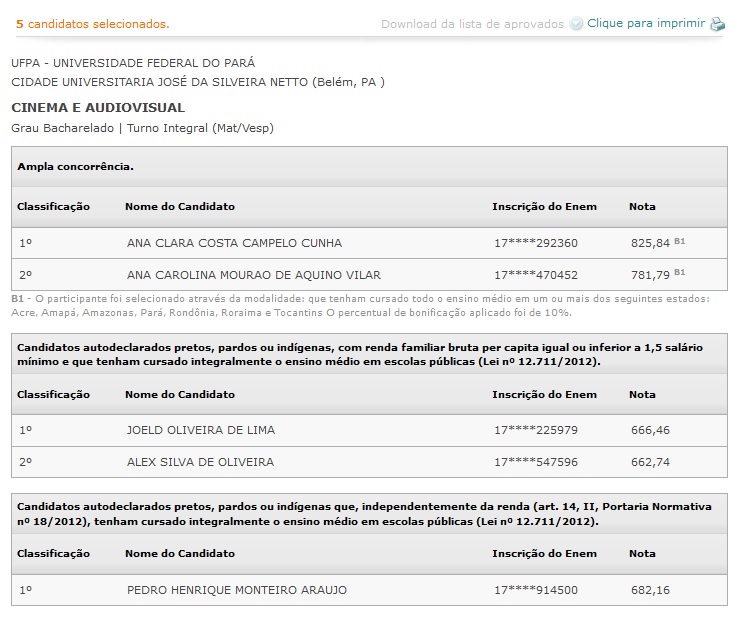744x622 pixels.
Task: Click 1º rank in PEDRO HENRIQUE row
Action: [x=25, y=590]
